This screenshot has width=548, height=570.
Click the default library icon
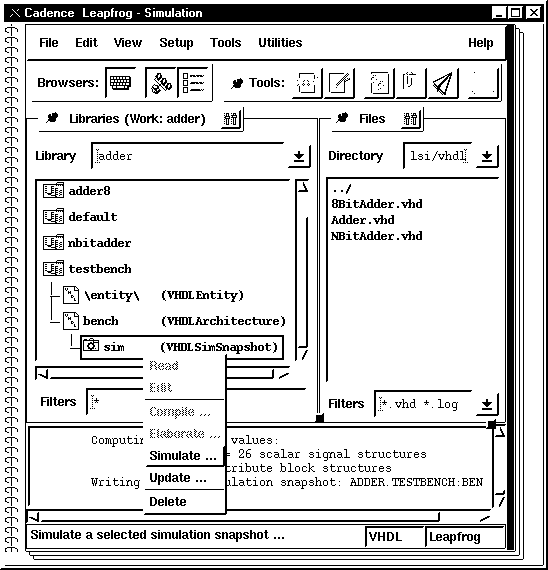click(53, 217)
